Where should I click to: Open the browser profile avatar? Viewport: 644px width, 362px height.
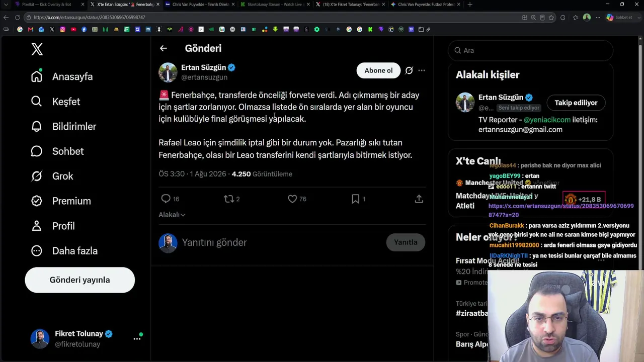(x=587, y=18)
